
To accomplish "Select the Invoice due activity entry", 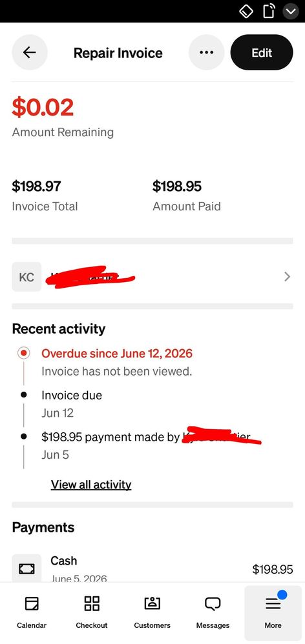I will (72, 404).
